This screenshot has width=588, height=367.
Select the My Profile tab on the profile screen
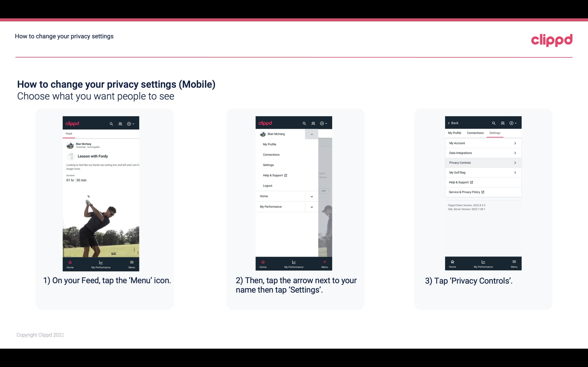[455, 133]
